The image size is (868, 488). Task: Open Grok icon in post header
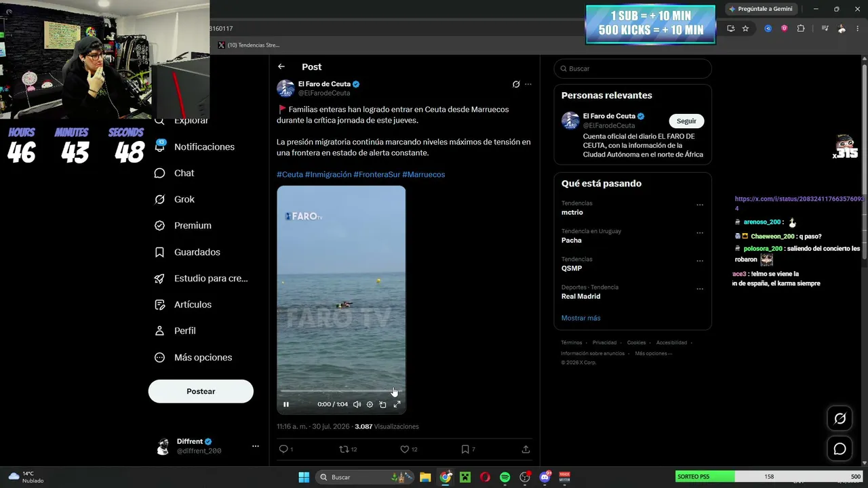(x=516, y=84)
